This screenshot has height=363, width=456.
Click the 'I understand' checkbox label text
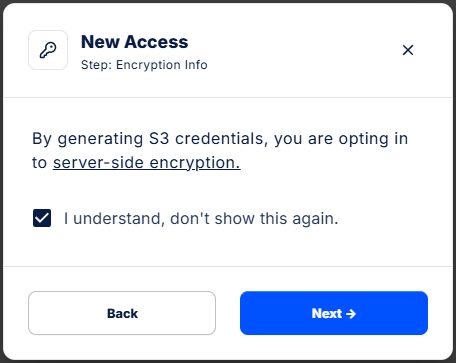click(201, 219)
